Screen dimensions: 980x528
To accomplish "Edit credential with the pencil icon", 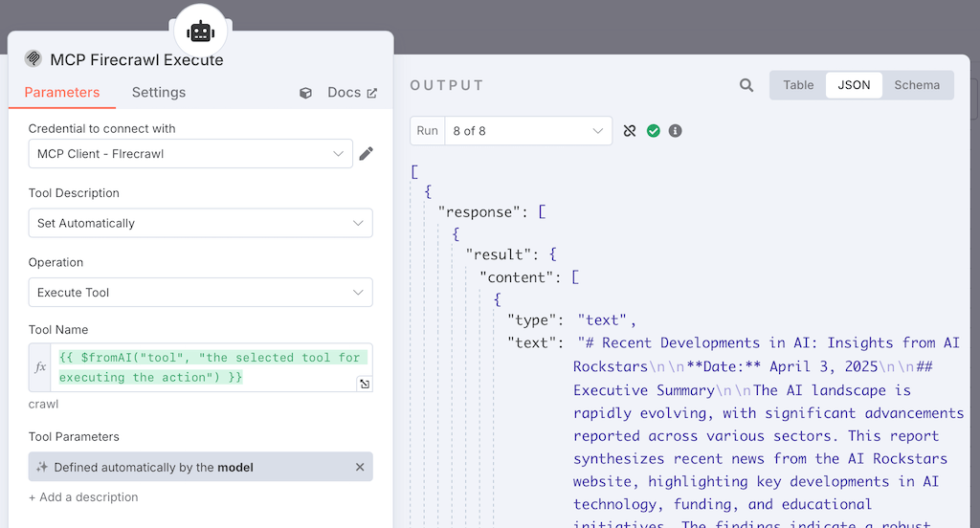I will pyautogui.click(x=367, y=154).
